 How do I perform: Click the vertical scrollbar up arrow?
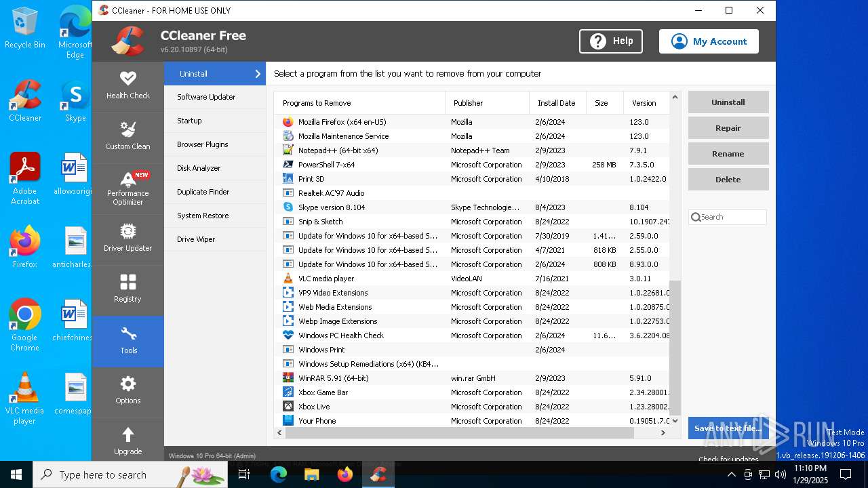[675, 98]
